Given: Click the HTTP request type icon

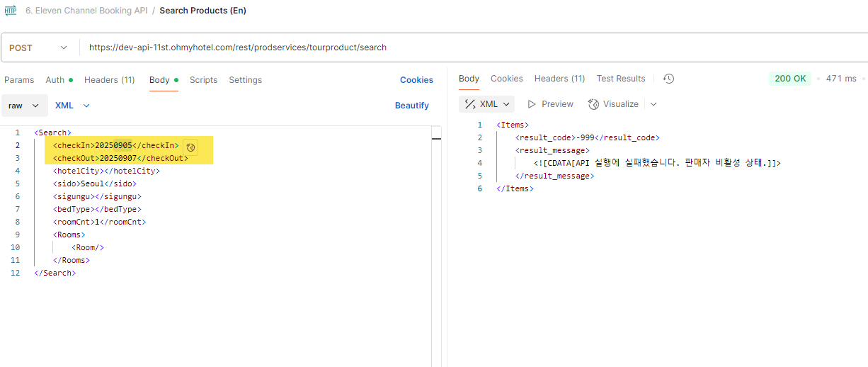Looking at the screenshot, I should pyautogui.click(x=11, y=11).
